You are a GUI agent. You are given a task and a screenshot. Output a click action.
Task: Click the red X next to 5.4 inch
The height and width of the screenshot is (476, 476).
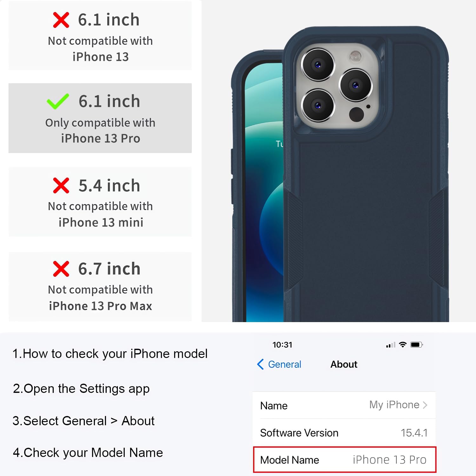(61, 185)
